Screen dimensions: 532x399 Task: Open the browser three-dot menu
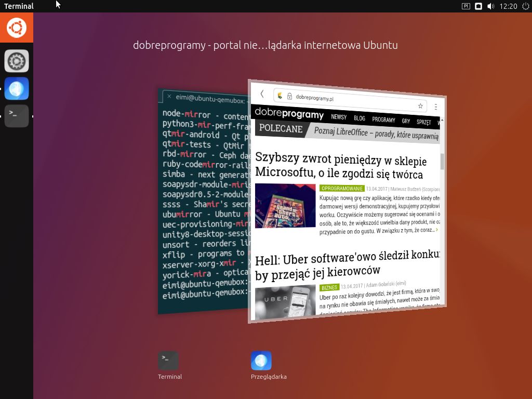(x=436, y=107)
